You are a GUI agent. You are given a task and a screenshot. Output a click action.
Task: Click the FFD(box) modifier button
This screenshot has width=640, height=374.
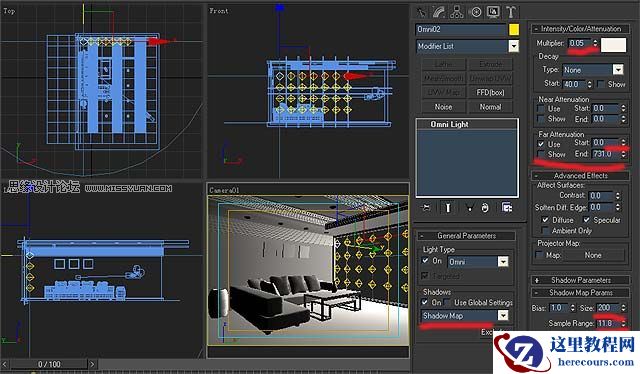[x=490, y=93]
